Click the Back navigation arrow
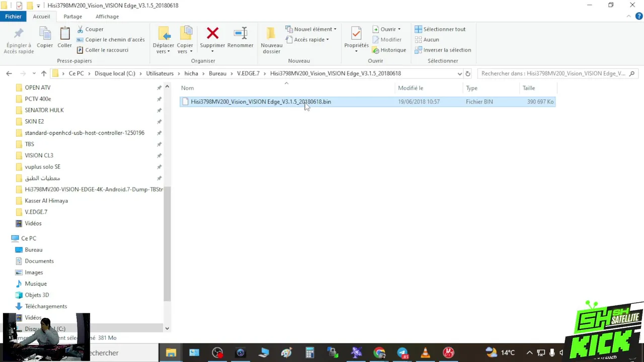Screen dimensions: 644x362 [x=9, y=73]
